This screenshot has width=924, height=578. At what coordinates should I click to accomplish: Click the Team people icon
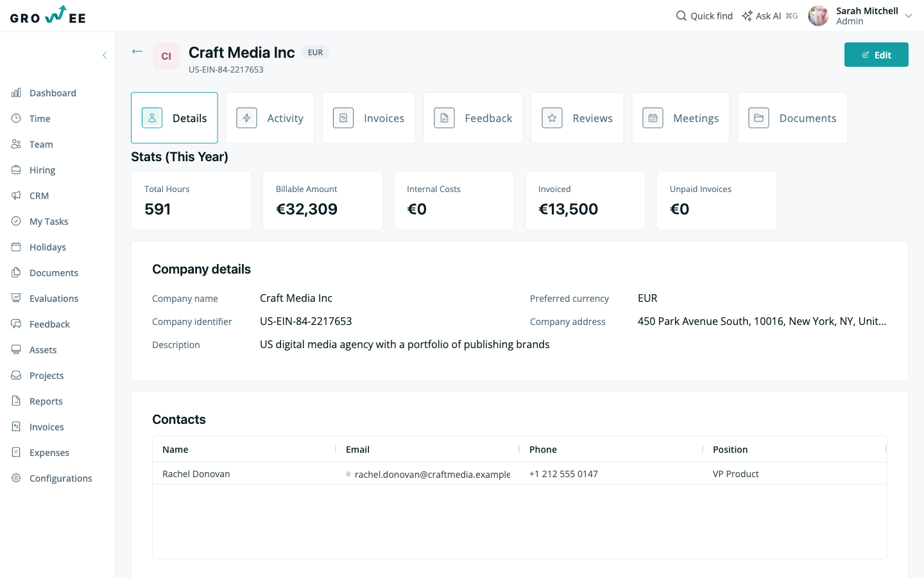pos(16,144)
